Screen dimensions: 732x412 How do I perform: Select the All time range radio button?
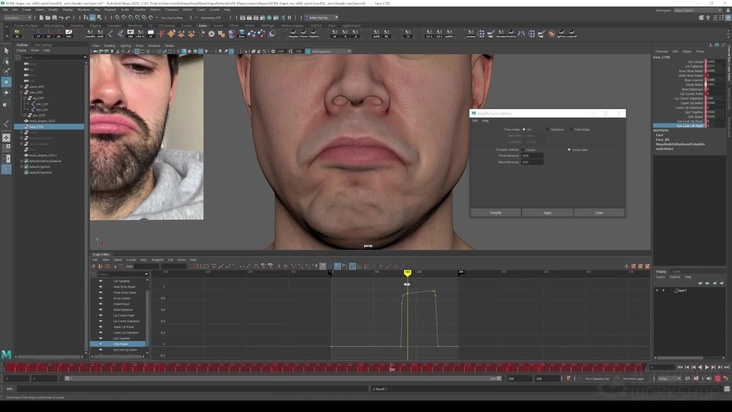click(524, 129)
